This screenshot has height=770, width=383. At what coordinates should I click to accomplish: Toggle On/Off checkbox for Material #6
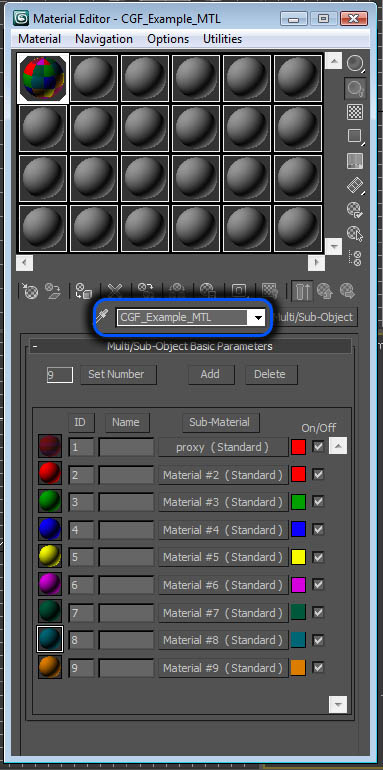pos(319,584)
